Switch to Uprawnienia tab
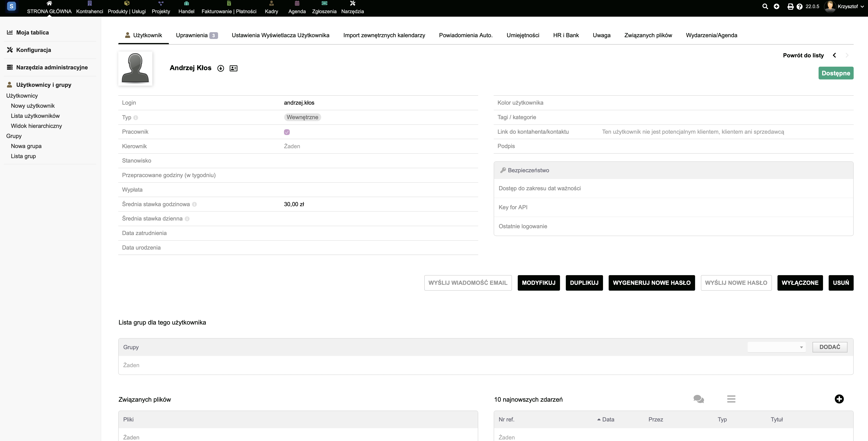Image resolution: width=868 pixels, height=441 pixels. click(x=197, y=35)
